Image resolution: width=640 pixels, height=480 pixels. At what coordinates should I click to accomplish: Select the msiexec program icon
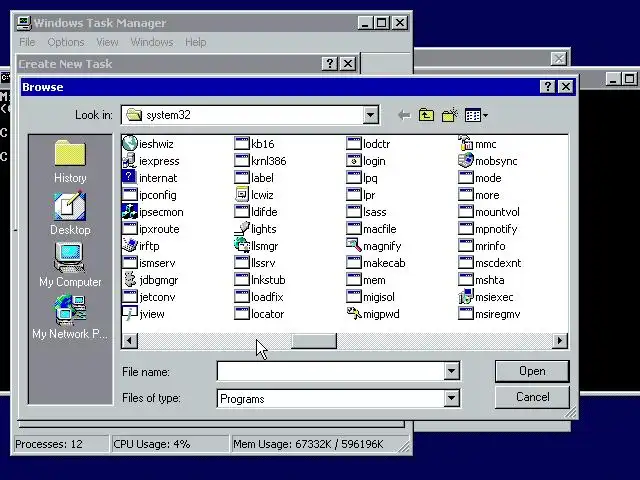[465, 297]
